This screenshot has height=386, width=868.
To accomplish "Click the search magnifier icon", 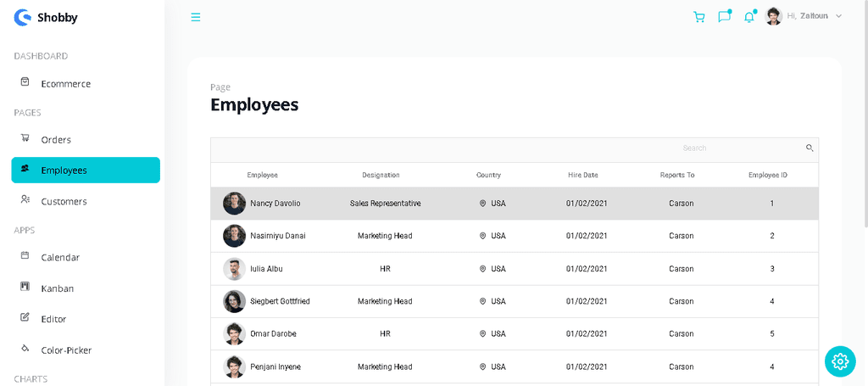I will (x=810, y=148).
